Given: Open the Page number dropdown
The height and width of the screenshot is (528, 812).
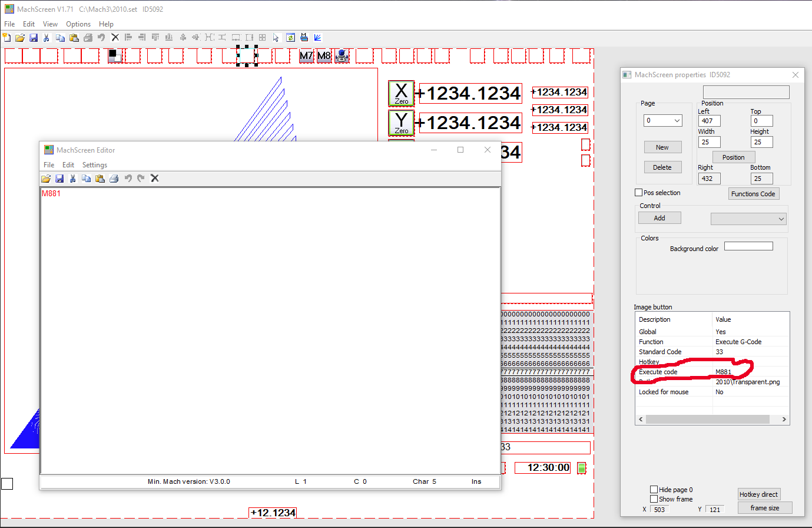Looking at the screenshot, I should [663, 121].
